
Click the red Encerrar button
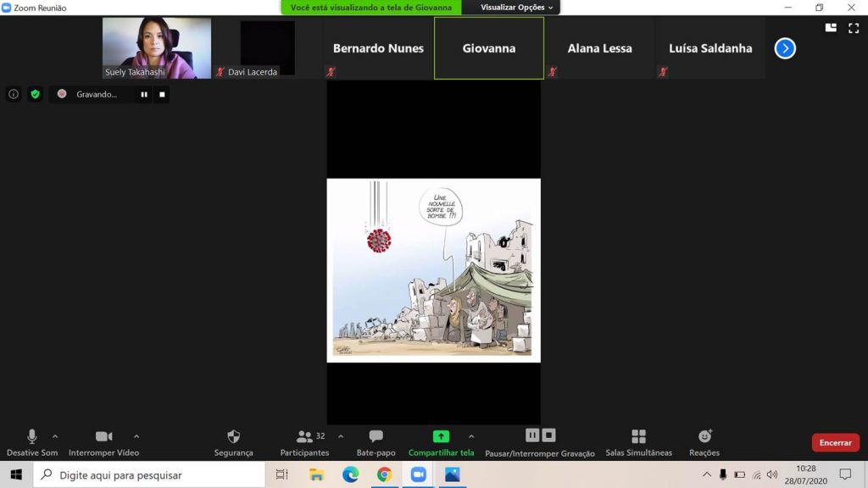[835, 442]
